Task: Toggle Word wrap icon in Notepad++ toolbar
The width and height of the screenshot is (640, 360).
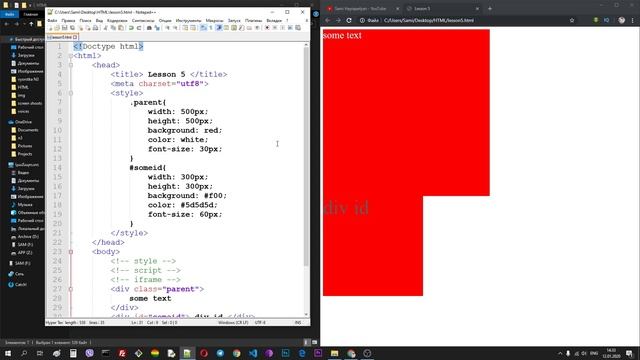Action: 203,28
